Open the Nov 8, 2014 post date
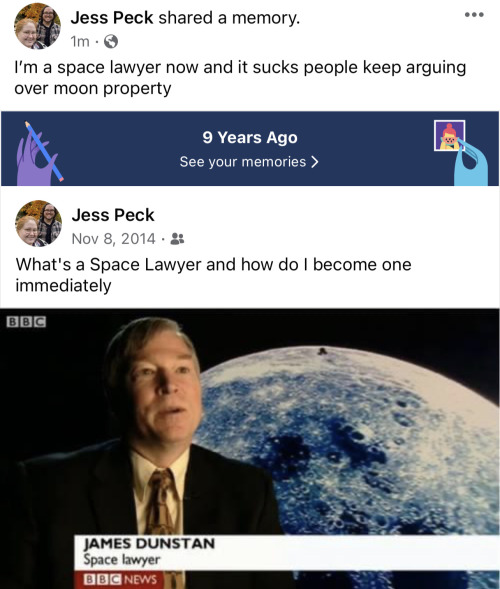 [113, 239]
